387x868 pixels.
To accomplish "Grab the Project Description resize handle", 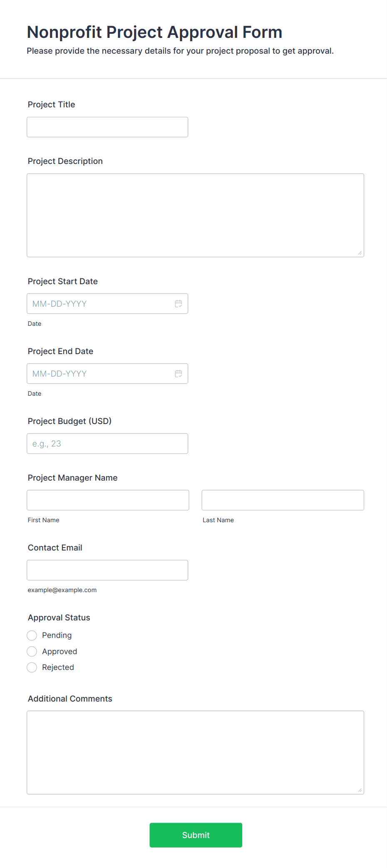I will tap(360, 253).
